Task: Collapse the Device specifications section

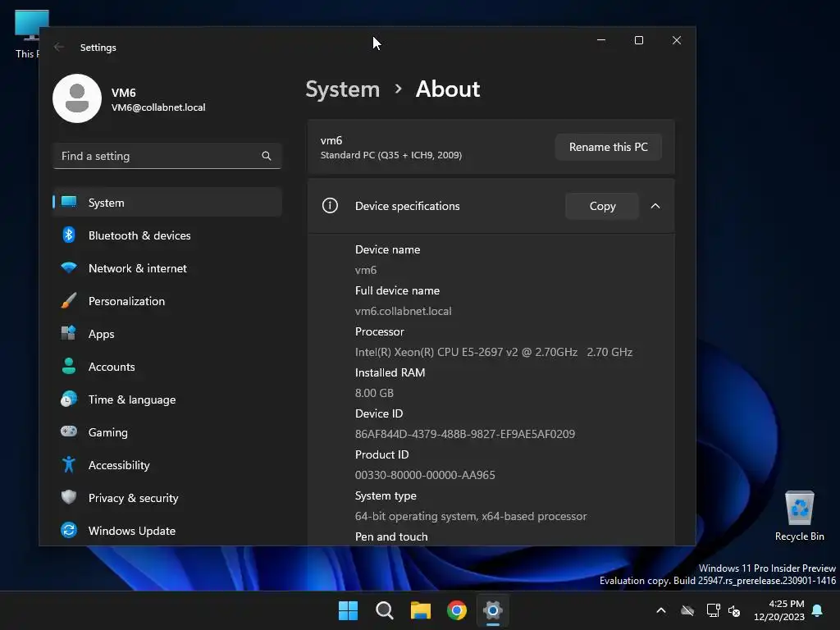Action: [x=655, y=206]
